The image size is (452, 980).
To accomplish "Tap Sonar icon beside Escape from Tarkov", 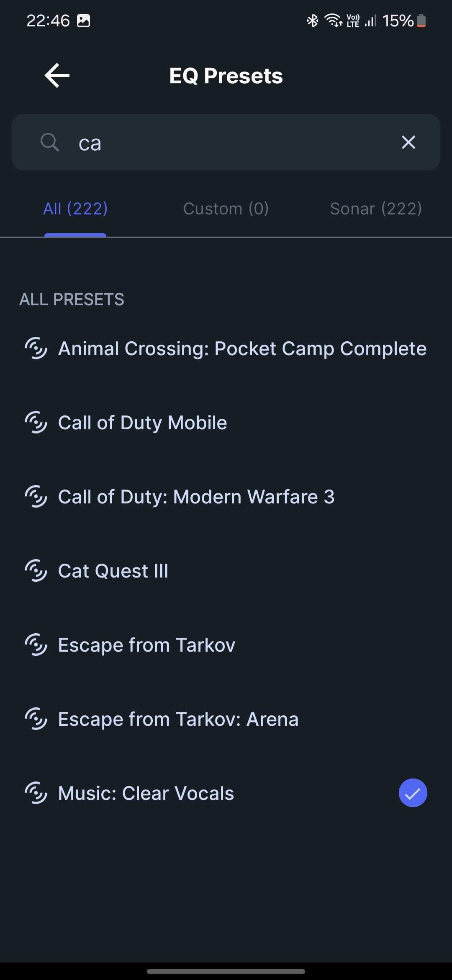I will 36,645.
